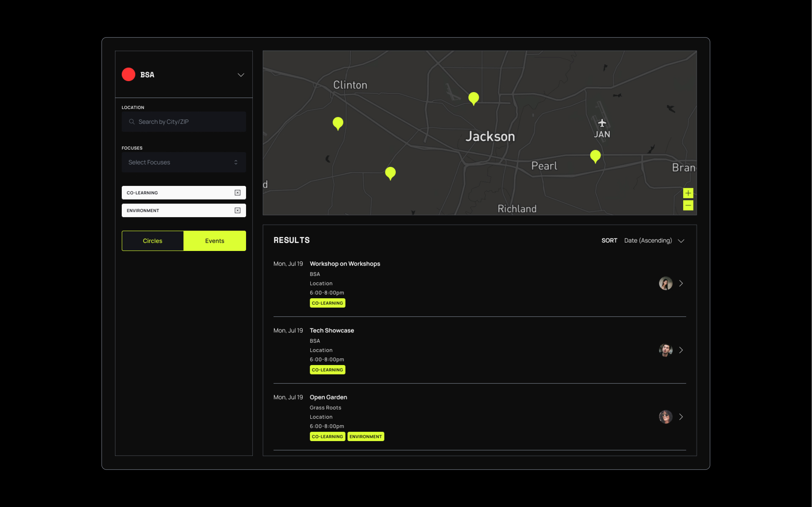Remove the ENVIRONMENT focus filter
Screen dimensions: 812x507
(238, 211)
